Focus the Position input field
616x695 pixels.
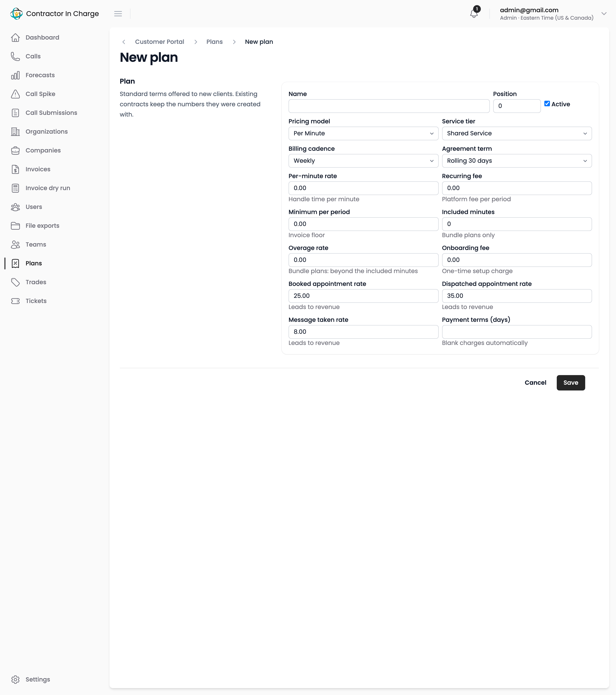tap(517, 106)
